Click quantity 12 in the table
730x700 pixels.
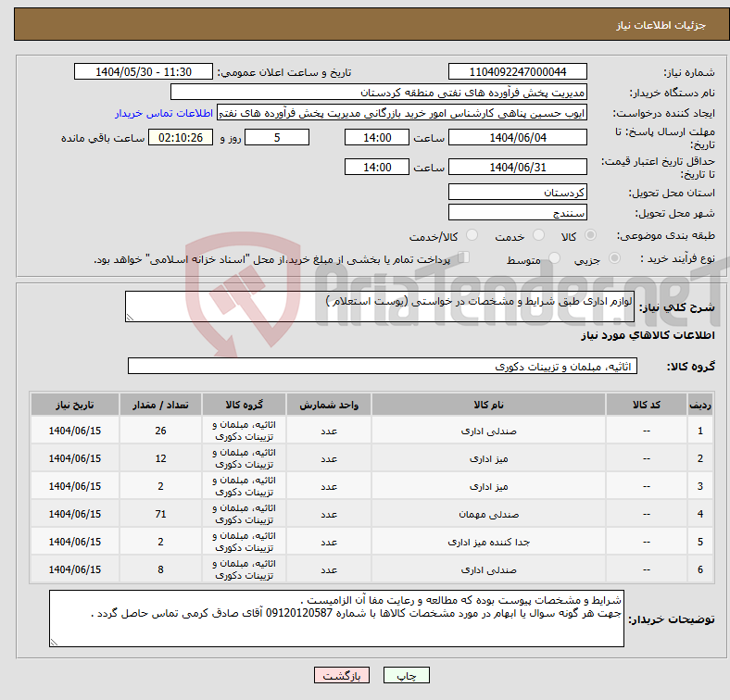(x=160, y=459)
